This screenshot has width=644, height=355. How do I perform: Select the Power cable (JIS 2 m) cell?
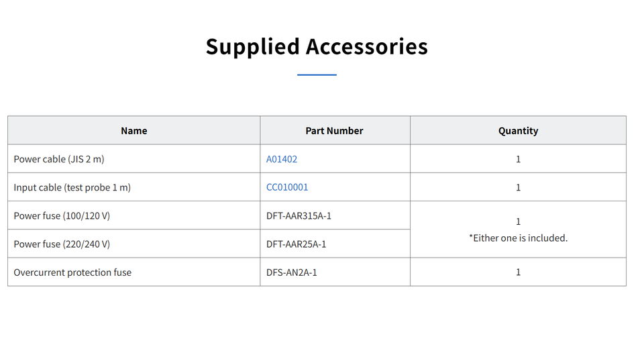(x=134, y=159)
